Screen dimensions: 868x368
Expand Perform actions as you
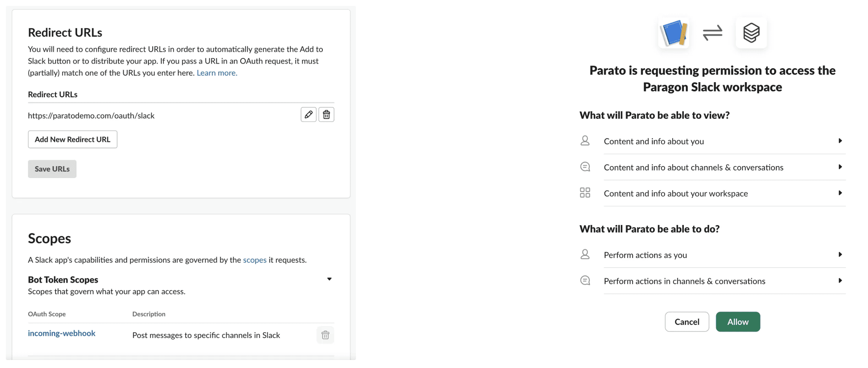coord(840,254)
